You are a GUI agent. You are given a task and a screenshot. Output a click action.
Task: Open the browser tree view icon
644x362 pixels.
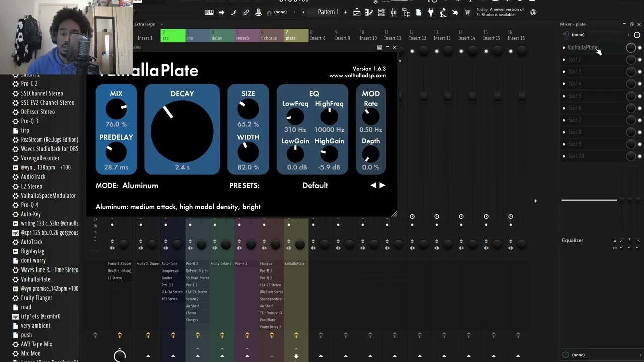[406, 12]
